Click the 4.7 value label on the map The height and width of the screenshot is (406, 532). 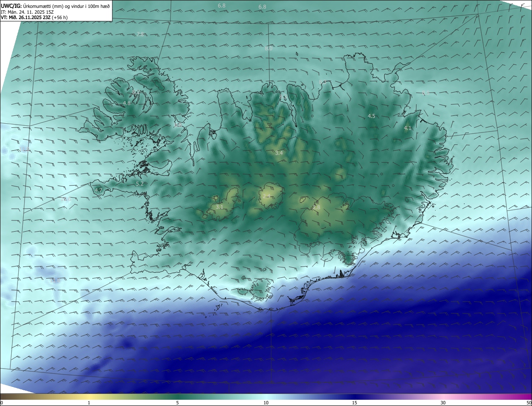pyautogui.click(x=99, y=190)
